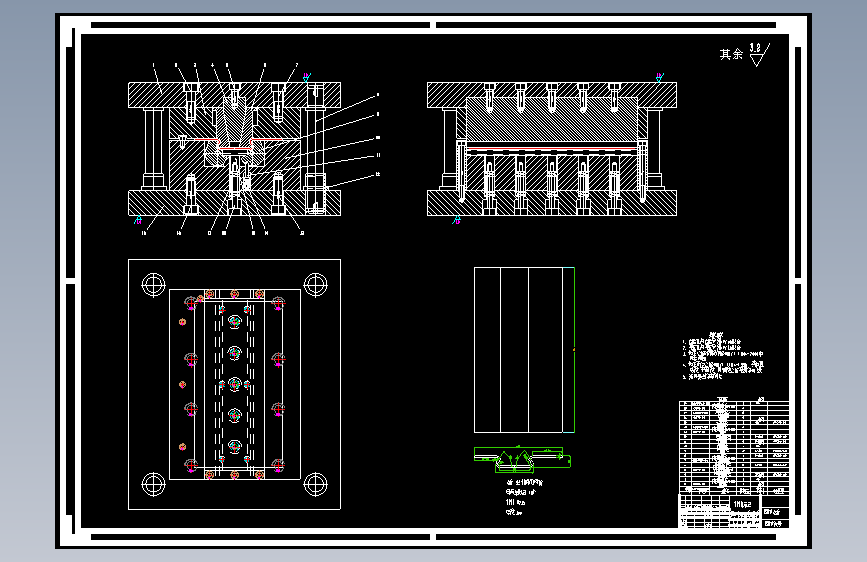Select the parts list table
This screenshot has width=867, height=562.
coord(734,447)
